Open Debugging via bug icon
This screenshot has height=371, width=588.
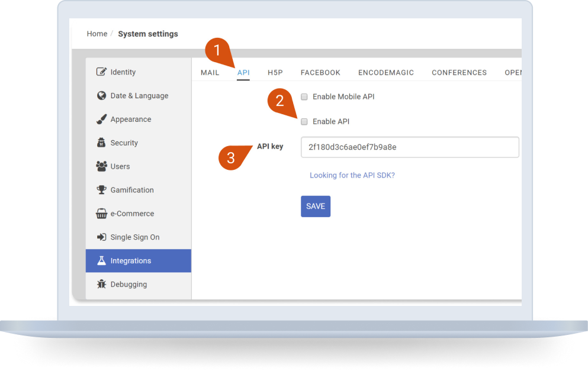coord(102,284)
